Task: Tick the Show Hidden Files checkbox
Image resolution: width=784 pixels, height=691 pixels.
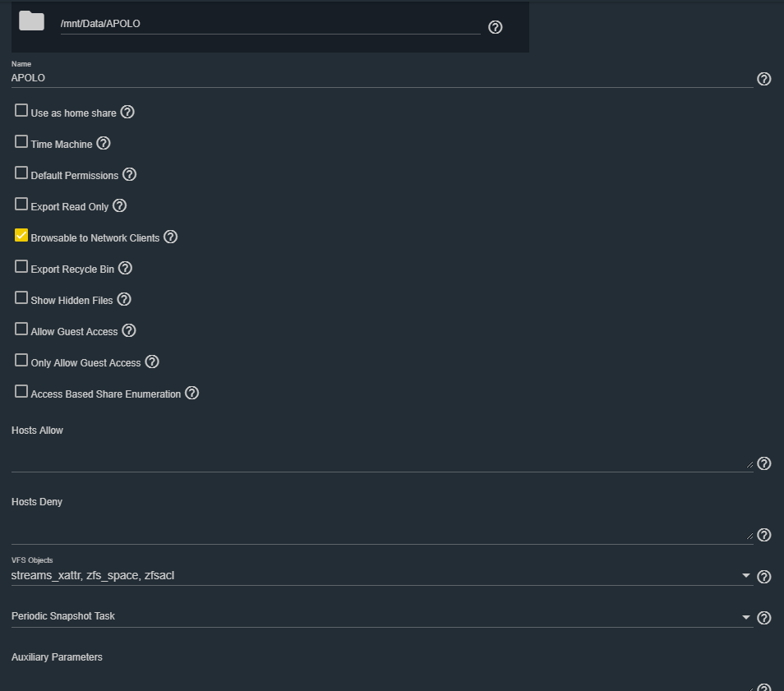Action: pos(21,298)
